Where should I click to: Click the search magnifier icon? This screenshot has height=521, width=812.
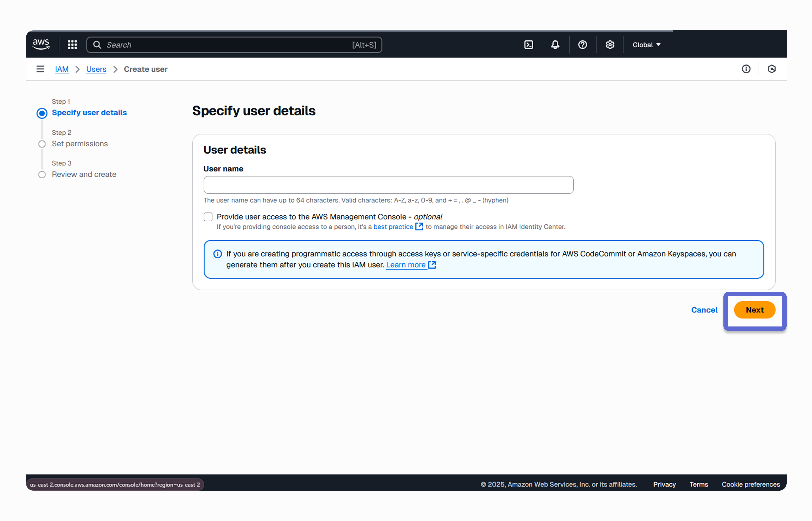pyautogui.click(x=97, y=45)
